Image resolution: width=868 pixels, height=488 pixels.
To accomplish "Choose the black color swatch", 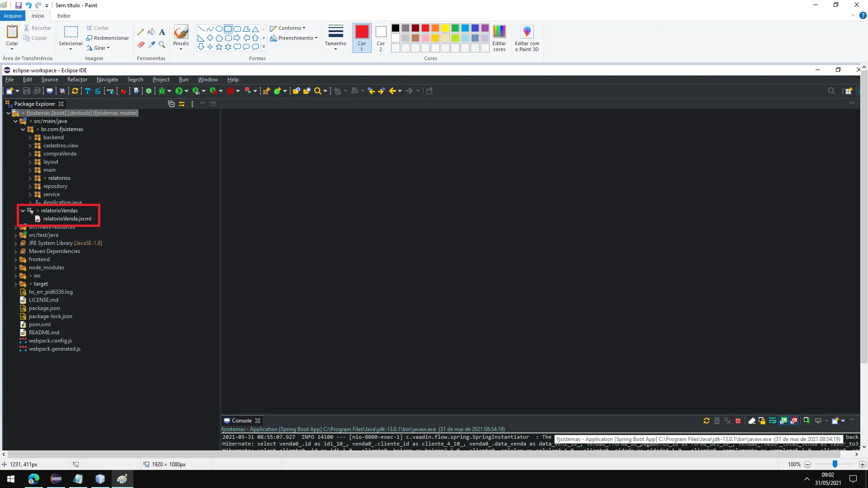I will click(x=396, y=28).
